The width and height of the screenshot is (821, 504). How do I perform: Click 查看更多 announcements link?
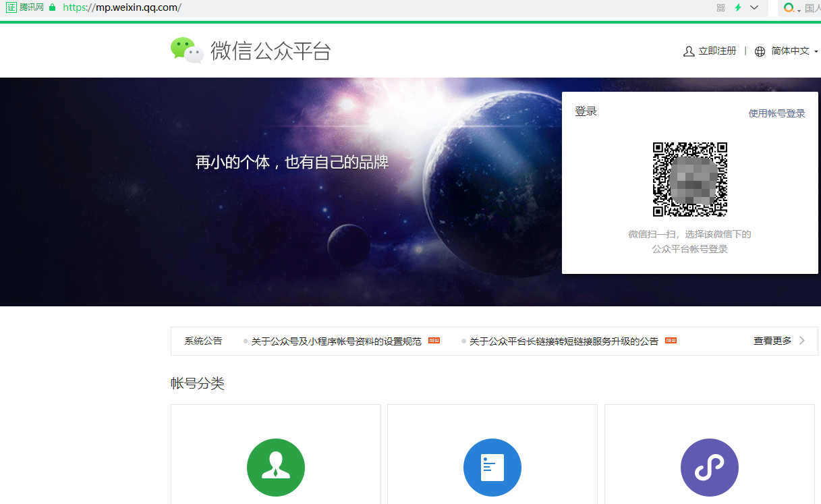772,341
